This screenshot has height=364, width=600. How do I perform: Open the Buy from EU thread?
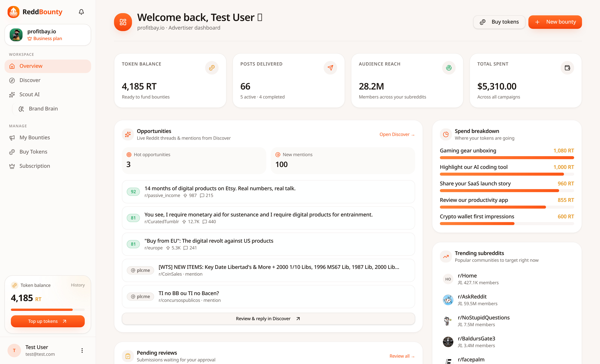pos(268,244)
